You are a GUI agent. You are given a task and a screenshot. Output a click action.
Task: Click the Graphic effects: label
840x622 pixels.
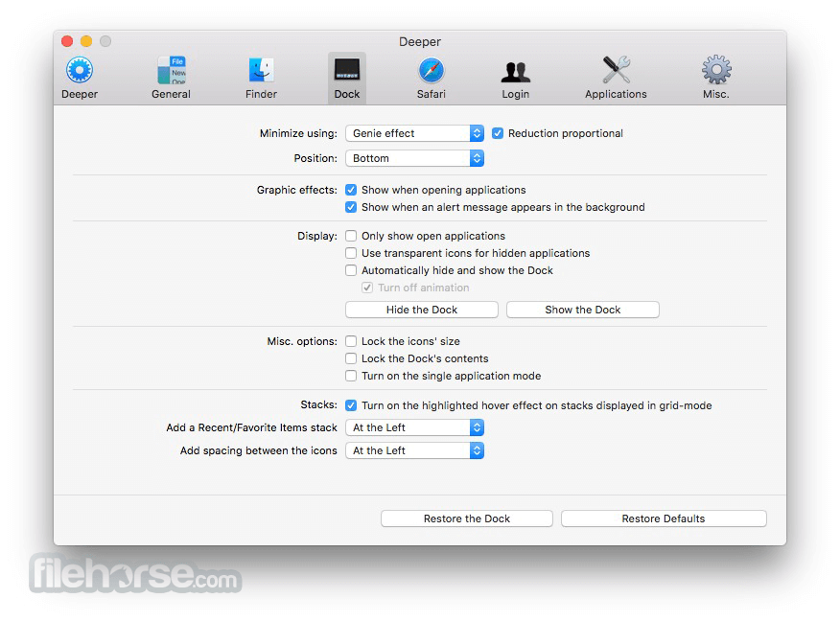tap(297, 190)
